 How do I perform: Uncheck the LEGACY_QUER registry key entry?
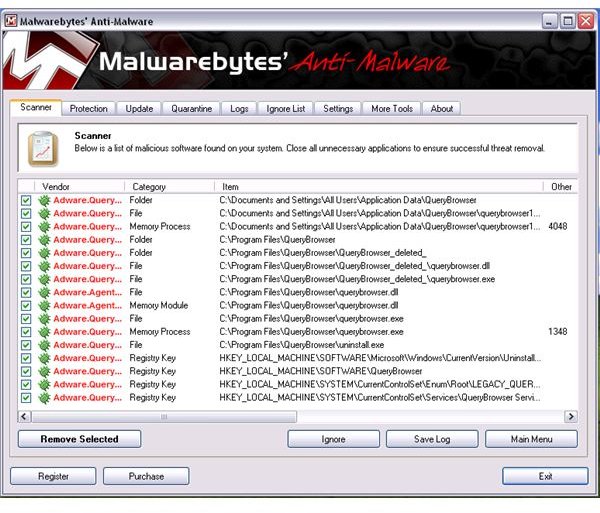coord(26,384)
